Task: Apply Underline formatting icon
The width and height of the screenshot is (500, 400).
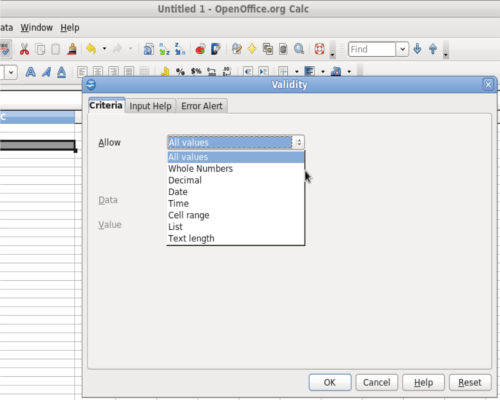Action: 62,72
